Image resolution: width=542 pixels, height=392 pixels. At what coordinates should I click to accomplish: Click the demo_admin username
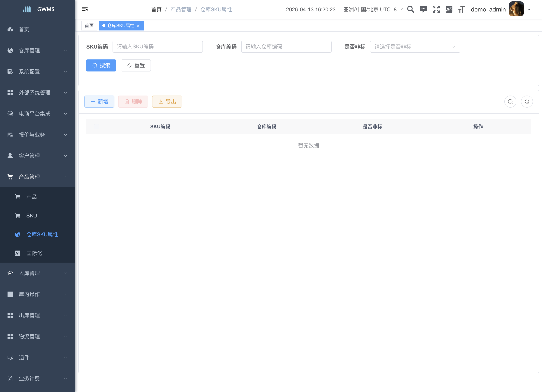tap(488, 10)
